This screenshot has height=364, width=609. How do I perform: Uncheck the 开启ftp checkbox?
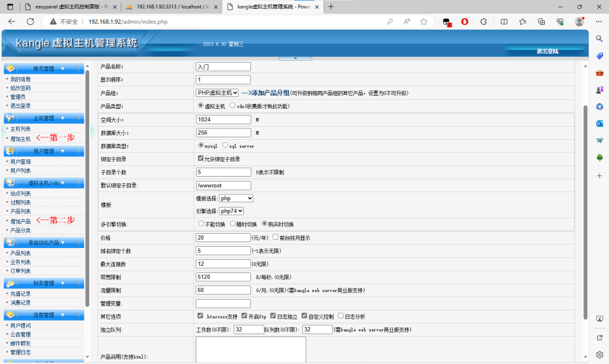coord(244,316)
